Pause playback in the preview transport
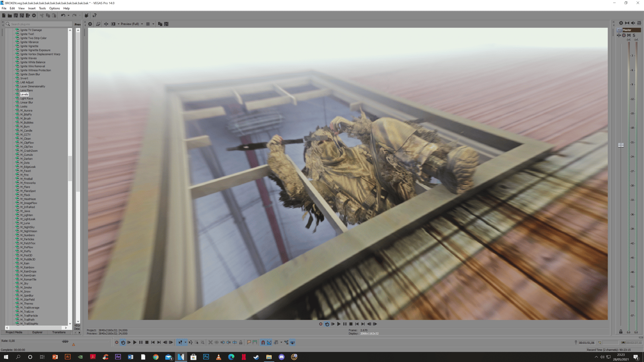The height and width of the screenshot is (362, 644). coord(345,324)
